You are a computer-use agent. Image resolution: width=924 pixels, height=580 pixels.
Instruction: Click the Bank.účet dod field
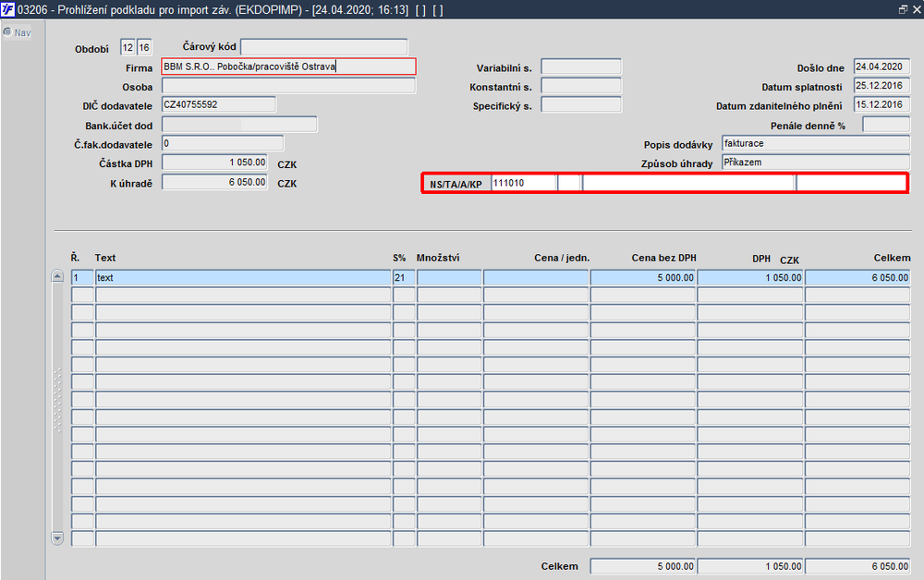(x=239, y=125)
